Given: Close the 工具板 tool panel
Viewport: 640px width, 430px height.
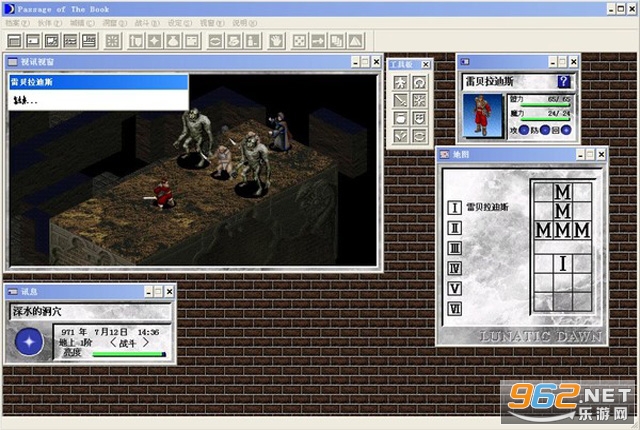Looking at the screenshot, I should coord(426,64).
